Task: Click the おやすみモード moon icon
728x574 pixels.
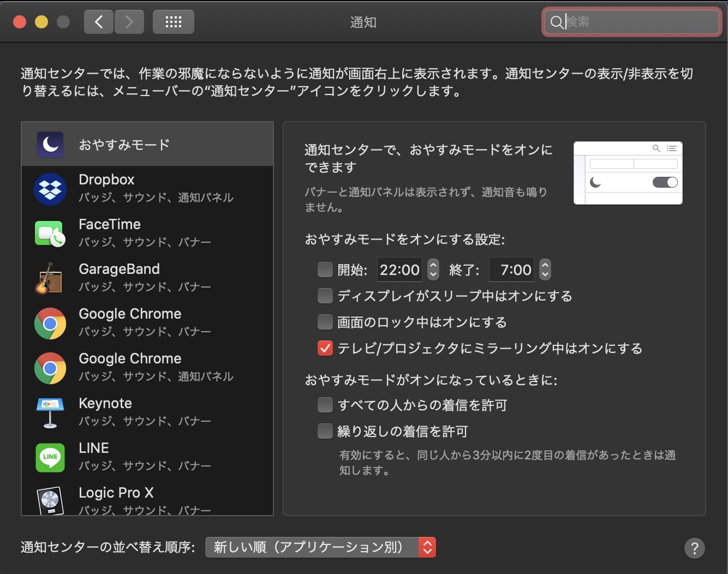Action: [50, 145]
